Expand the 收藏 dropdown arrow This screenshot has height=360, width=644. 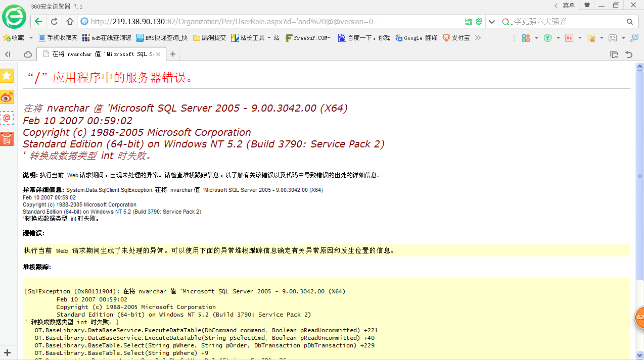pyautogui.click(x=31, y=38)
